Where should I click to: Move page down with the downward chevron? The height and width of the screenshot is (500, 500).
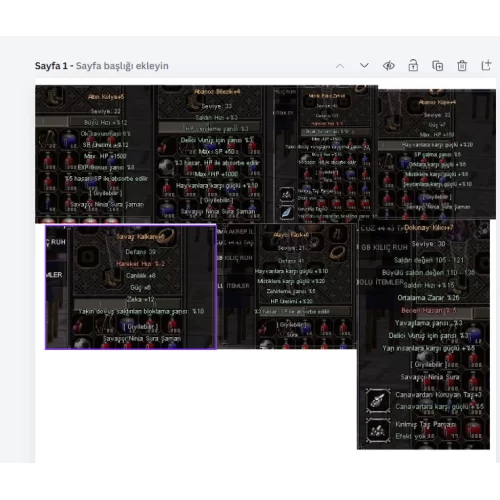pos(364,65)
